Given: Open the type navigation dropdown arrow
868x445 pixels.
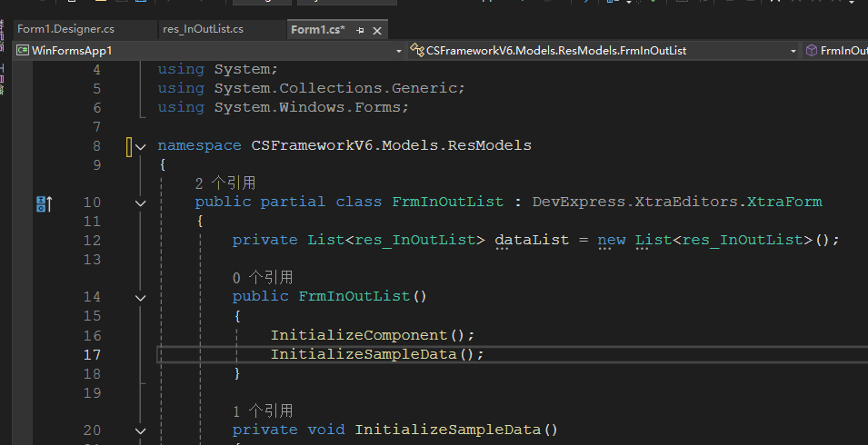Looking at the screenshot, I should coord(793,51).
